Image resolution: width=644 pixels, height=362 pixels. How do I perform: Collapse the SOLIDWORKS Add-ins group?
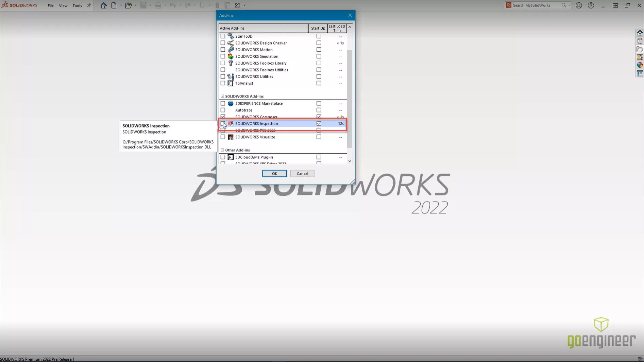[x=222, y=97]
